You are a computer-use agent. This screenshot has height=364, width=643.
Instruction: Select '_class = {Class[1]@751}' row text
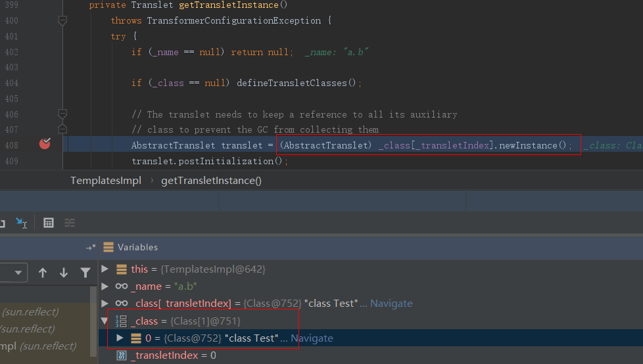(x=186, y=321)
